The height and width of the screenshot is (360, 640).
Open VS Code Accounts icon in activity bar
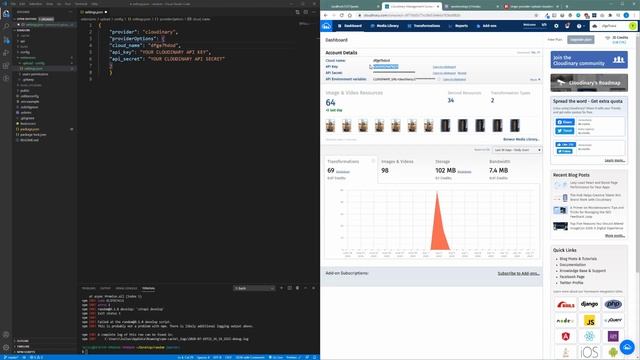click(6, 334)
